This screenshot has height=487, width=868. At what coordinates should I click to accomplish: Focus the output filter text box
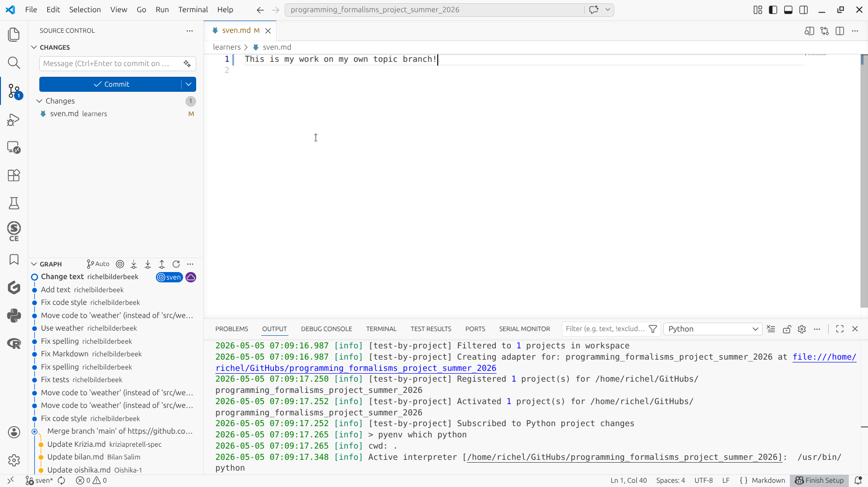[x=605, y=329]
